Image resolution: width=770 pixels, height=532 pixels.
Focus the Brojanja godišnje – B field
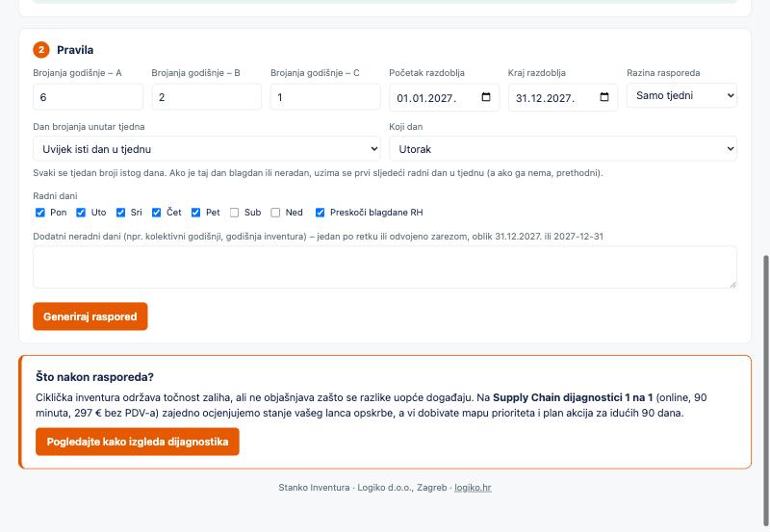coord(207,96)
